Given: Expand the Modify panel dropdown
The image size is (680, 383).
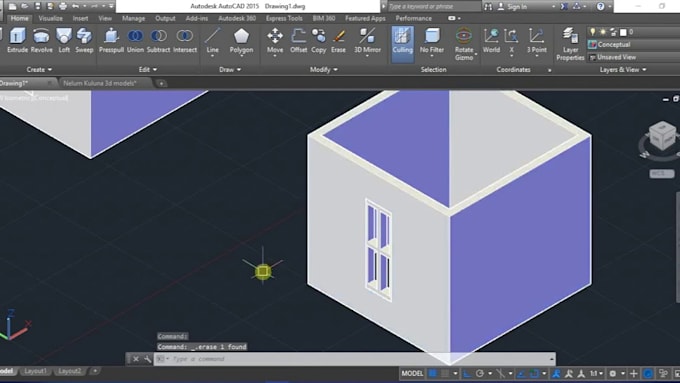Looking at the screenshot, I should (x=324, y=69).
